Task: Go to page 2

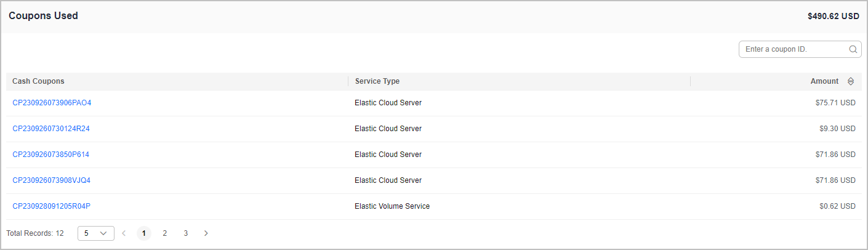Action: tap(165, 233)
